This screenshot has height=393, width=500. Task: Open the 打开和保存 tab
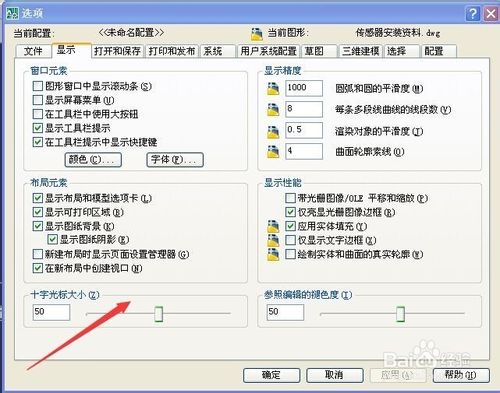point(117,51)
